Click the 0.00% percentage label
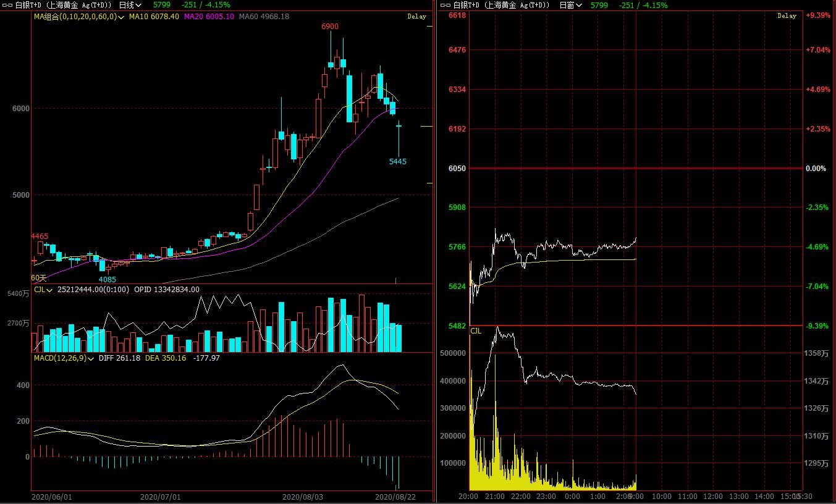Screen dimensions: 836x504 tap(816, 169)
